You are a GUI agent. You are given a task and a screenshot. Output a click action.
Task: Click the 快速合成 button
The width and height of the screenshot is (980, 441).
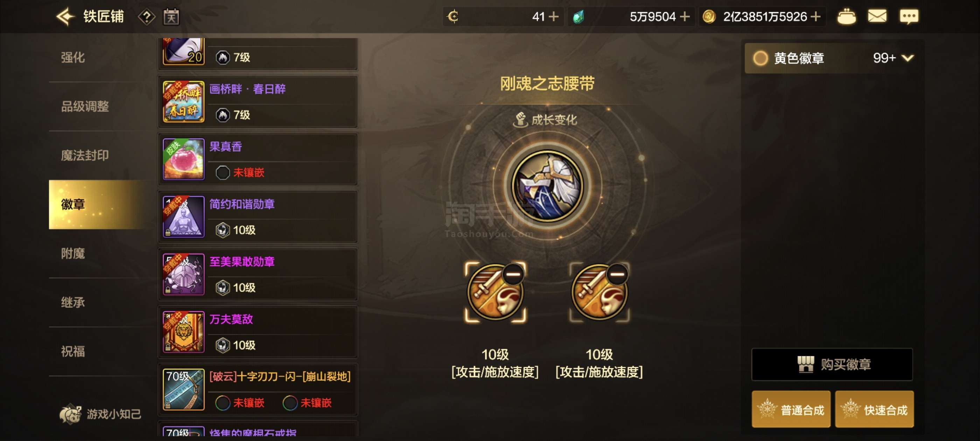tap(874, 409)
